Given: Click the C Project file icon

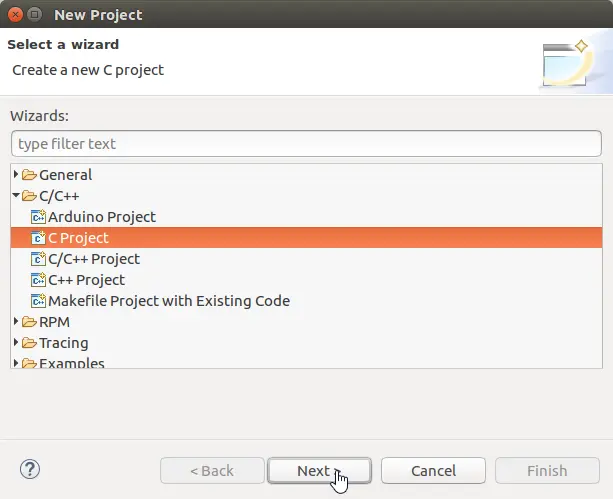Looking at the screenshot, I should [x=39, y=238].
